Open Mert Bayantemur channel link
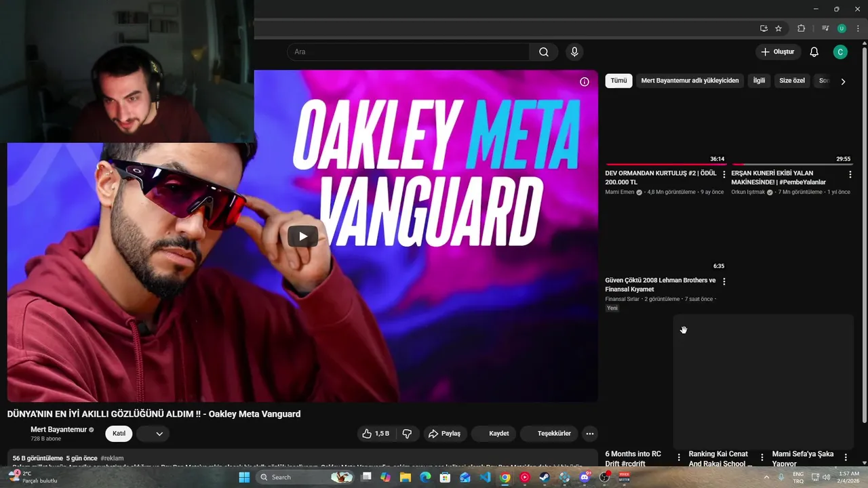The height and width of the screenshot is (488, 868). pos(58,430)
